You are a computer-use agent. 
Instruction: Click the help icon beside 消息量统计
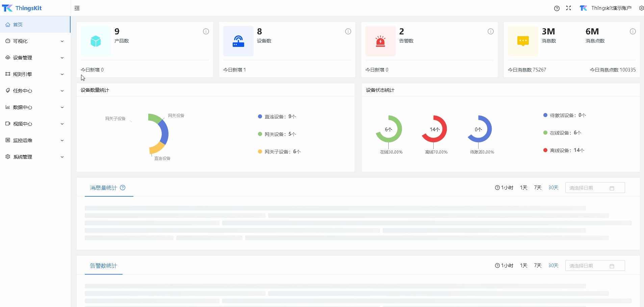pyautogui.click(x=123, y=188)
